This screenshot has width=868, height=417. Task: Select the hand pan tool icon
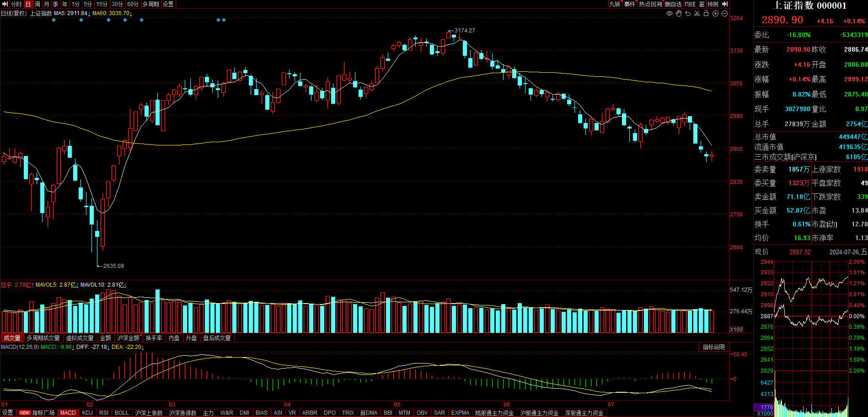pos(679,14)
